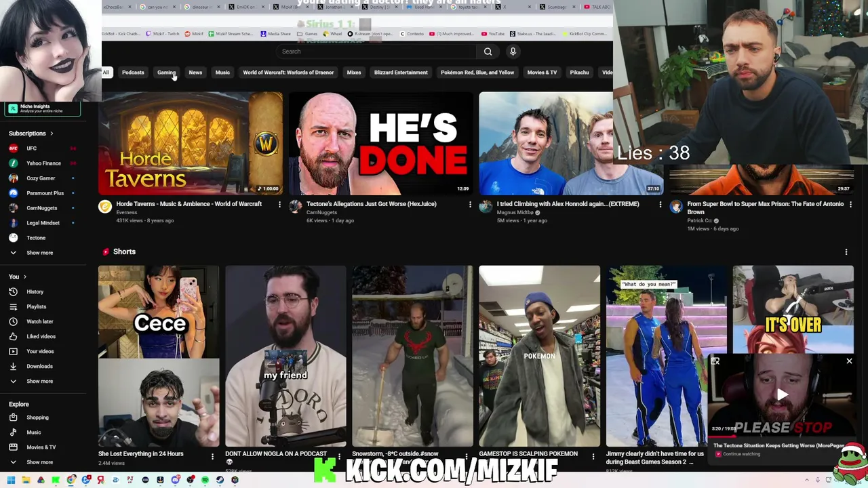The height and width of the screenshot is (488, 868).
Task: Open the Horde Taverns video thumbnail
Action: [191, 144]
